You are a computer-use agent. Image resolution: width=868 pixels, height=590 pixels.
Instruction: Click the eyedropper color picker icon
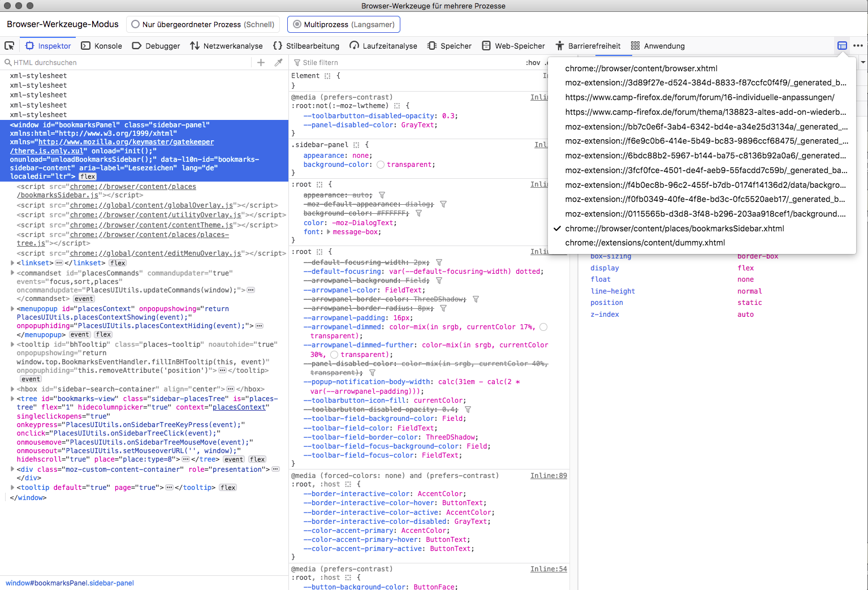point(278,63)
